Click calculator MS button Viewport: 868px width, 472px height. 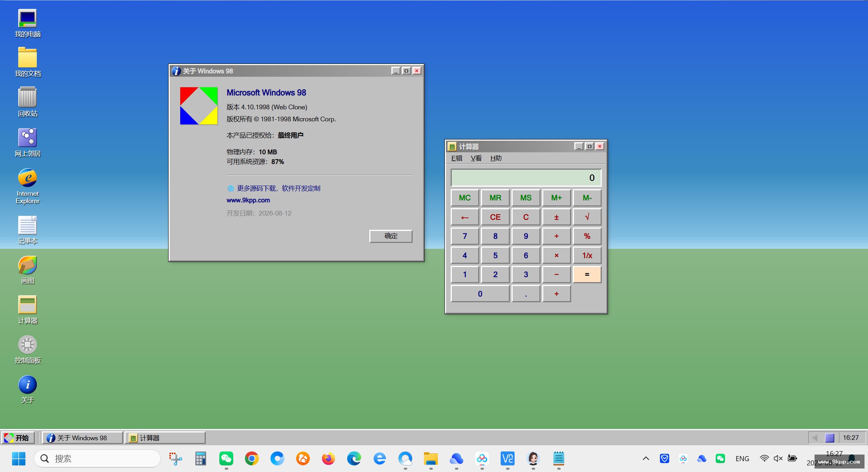(x=526, y=198)
